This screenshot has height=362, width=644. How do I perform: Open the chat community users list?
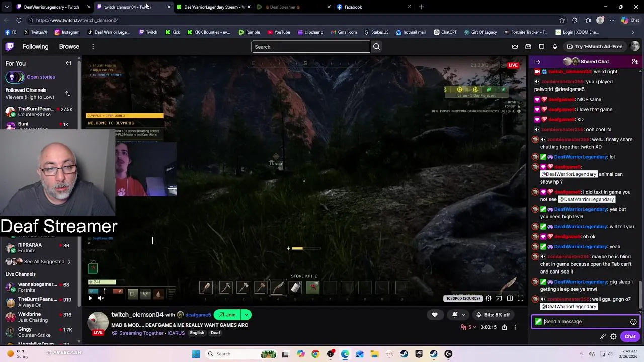click(635, 62)
